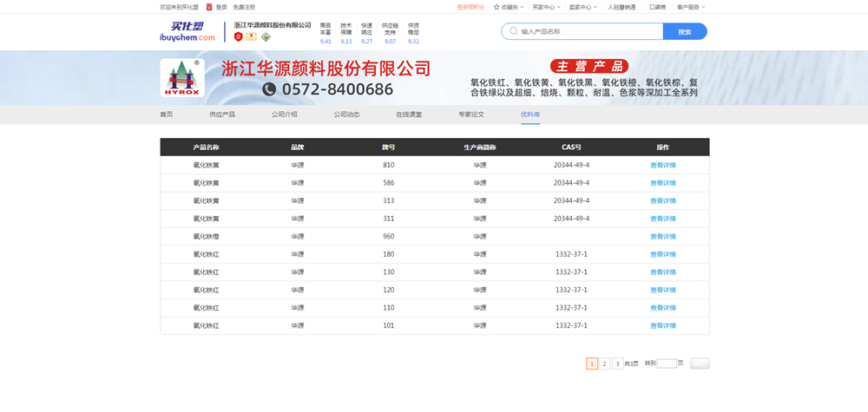Click the jump-to-page number field
The height and width of the screenshot is (412, 868).
tap(667, 363)
